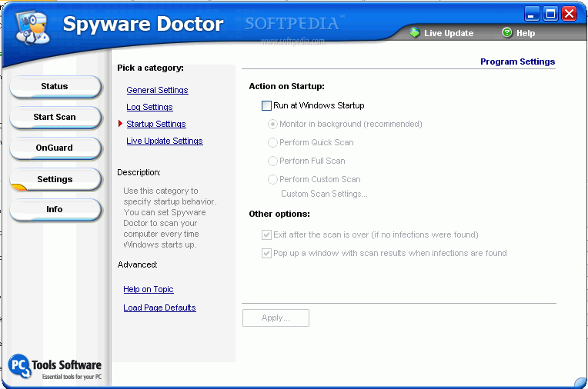
Task: Minimize the Spyware Doctor window
Action: pyautogui.click(x=532, y=15)
